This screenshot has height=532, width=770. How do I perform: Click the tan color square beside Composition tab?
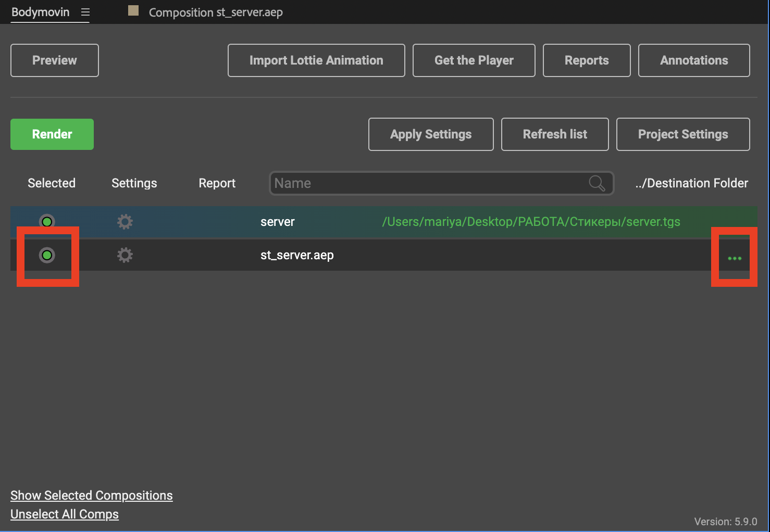[133, 11]
